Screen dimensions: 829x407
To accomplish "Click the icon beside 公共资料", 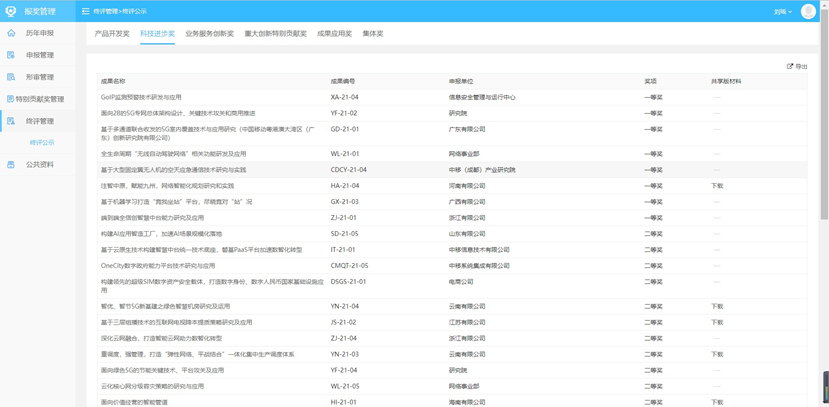I will (x=11, y=164).
